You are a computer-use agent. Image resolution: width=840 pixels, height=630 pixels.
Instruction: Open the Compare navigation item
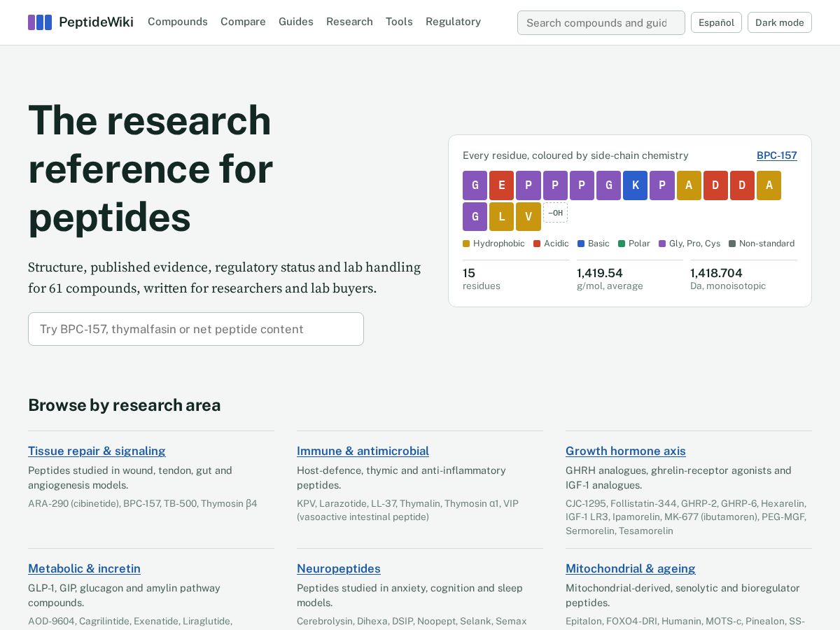(x=243, y=22)
